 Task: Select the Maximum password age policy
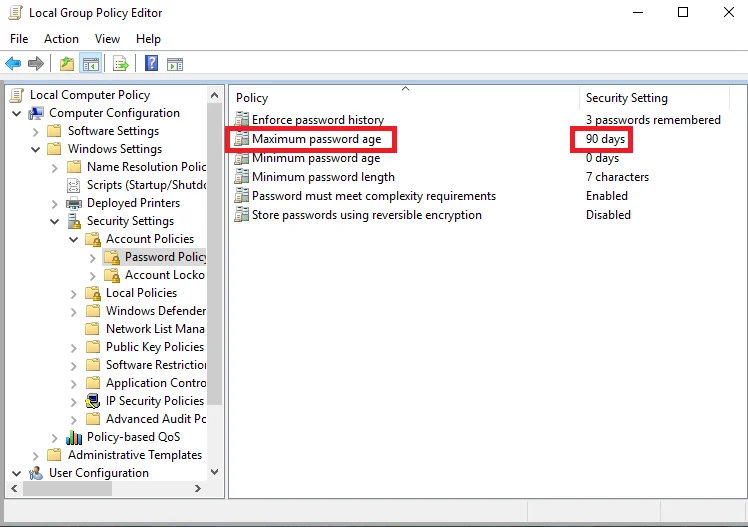316,139
